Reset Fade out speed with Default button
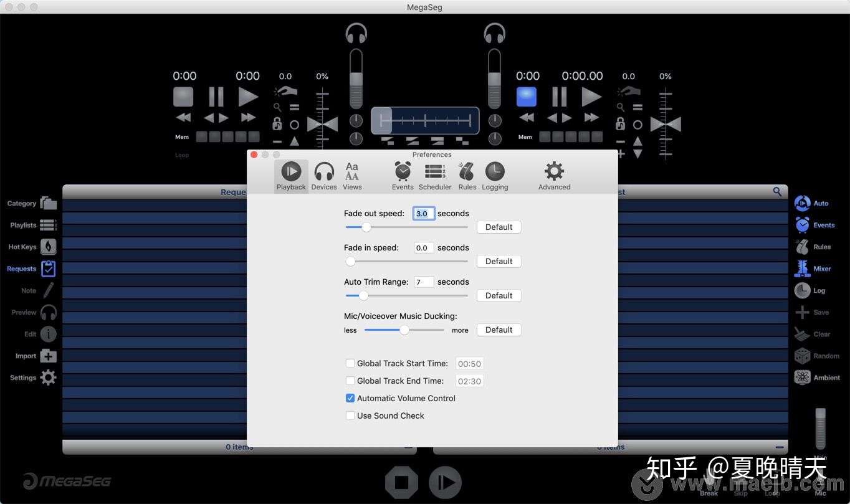 tap(499, 227)
